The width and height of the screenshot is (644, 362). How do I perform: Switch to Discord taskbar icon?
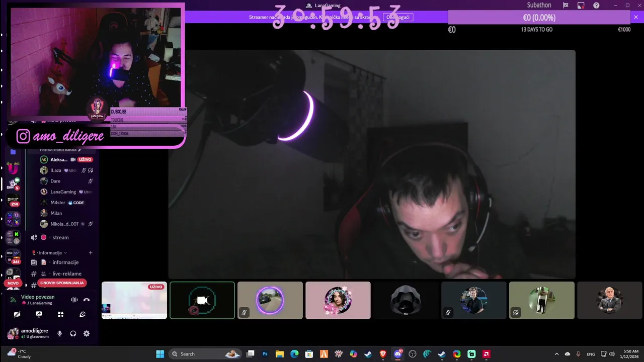pos(398,354)
